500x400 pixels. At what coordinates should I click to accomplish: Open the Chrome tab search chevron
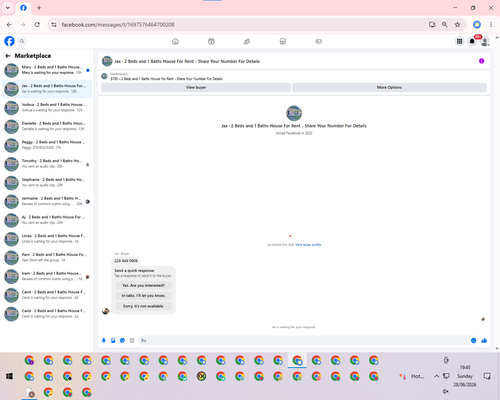8,8
